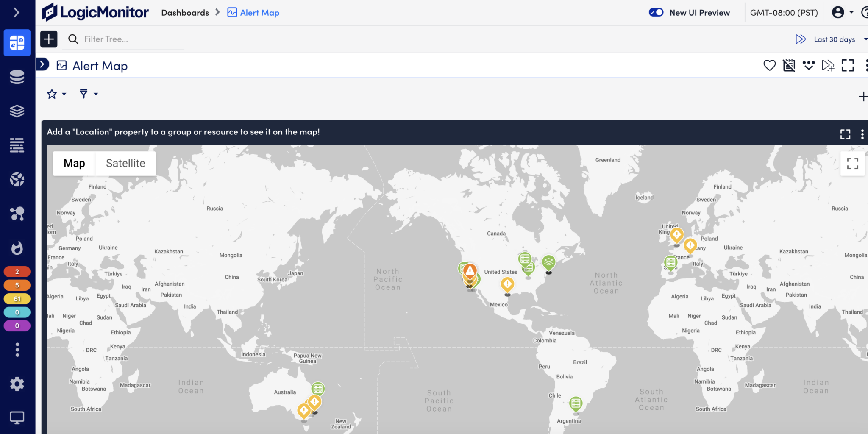Click the Filter Tree search field
The width and height of the screenshot is (868, 434).
tap(123, 39)
